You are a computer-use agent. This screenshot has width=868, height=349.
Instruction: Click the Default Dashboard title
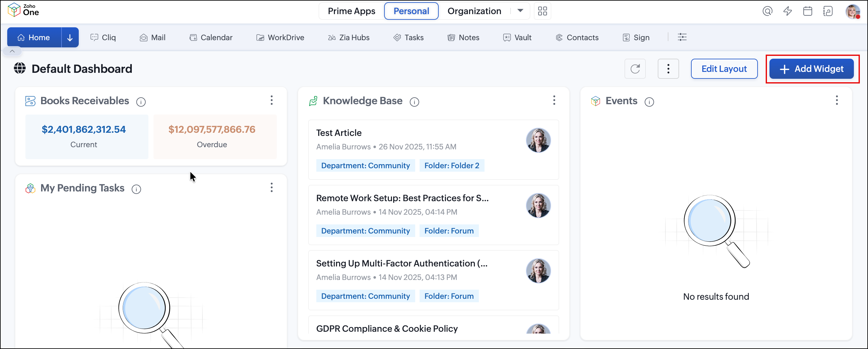[x=82, y=69]
